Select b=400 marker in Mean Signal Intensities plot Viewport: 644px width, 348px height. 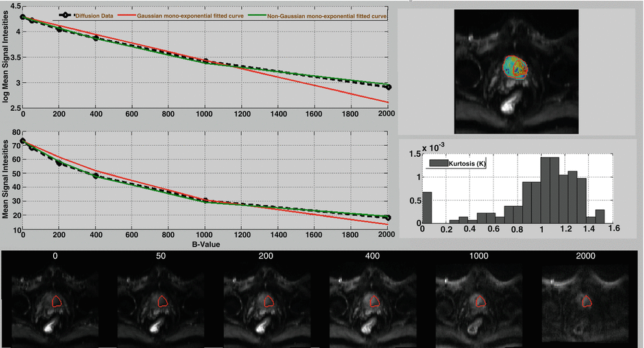point(96,176)
